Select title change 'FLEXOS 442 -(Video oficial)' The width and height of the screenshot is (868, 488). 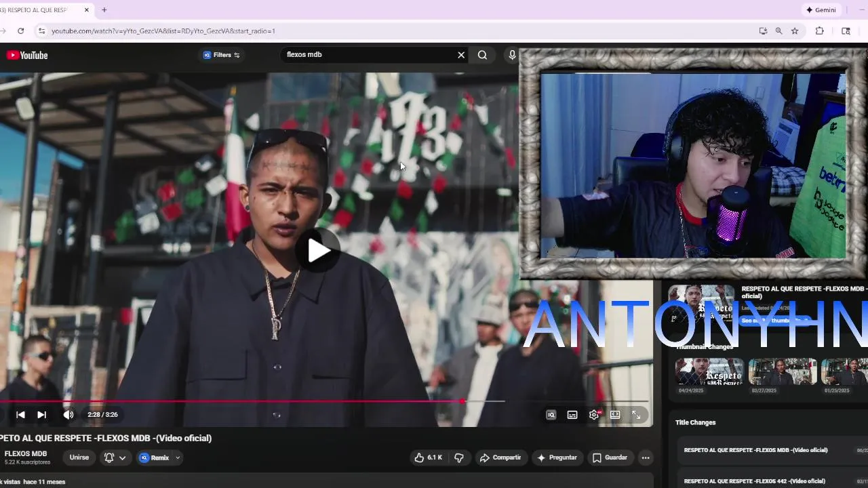[x=755, y=481]
